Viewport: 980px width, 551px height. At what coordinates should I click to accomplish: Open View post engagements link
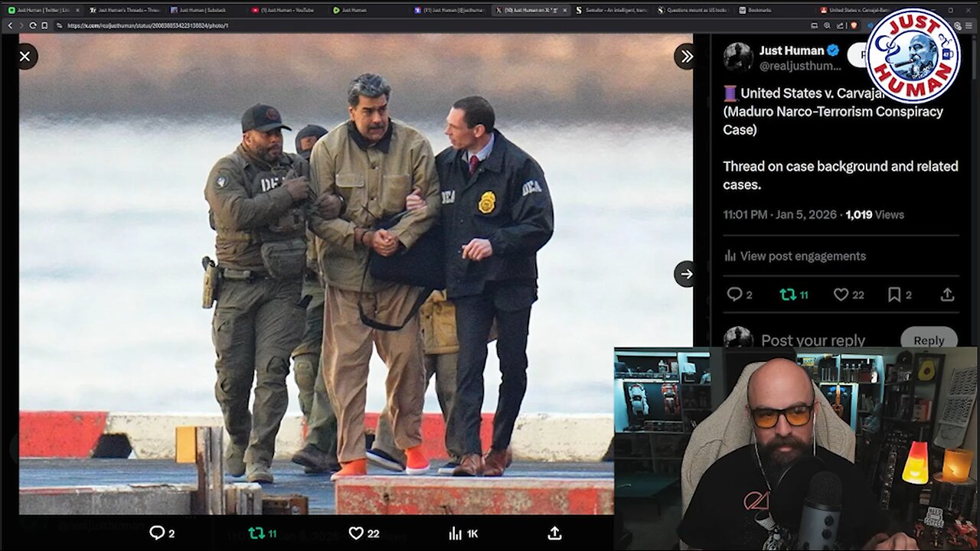[x=795, y=256]
